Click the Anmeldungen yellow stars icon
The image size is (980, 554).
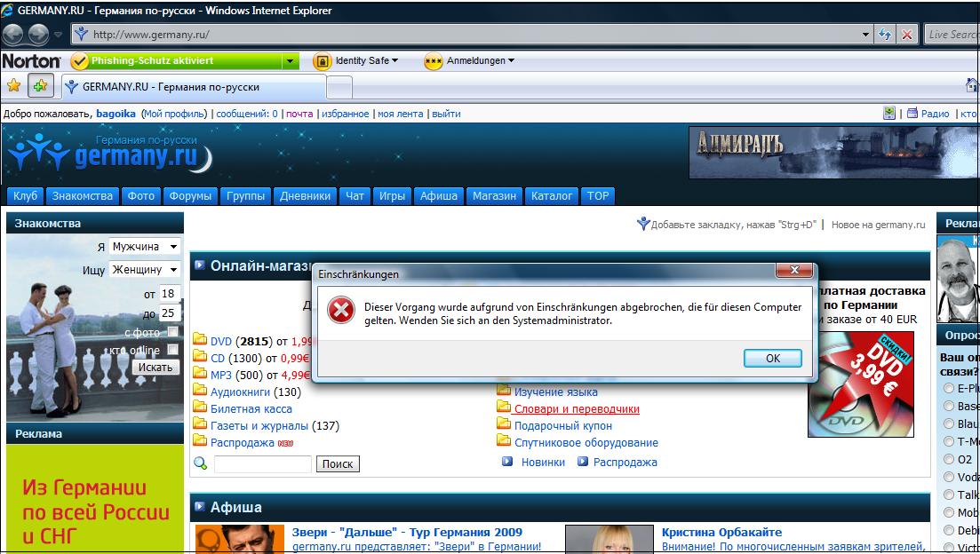pyautogui.click(x=433, y=61)
